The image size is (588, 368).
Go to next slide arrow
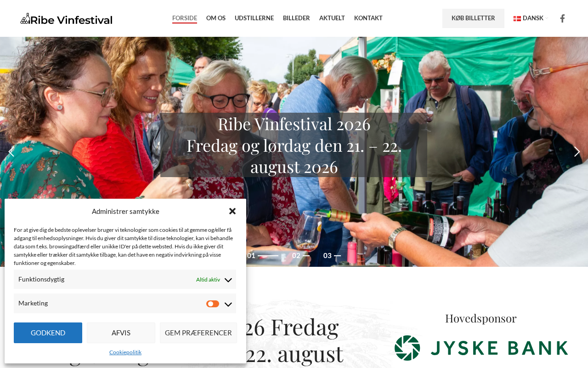pos(577,152)
